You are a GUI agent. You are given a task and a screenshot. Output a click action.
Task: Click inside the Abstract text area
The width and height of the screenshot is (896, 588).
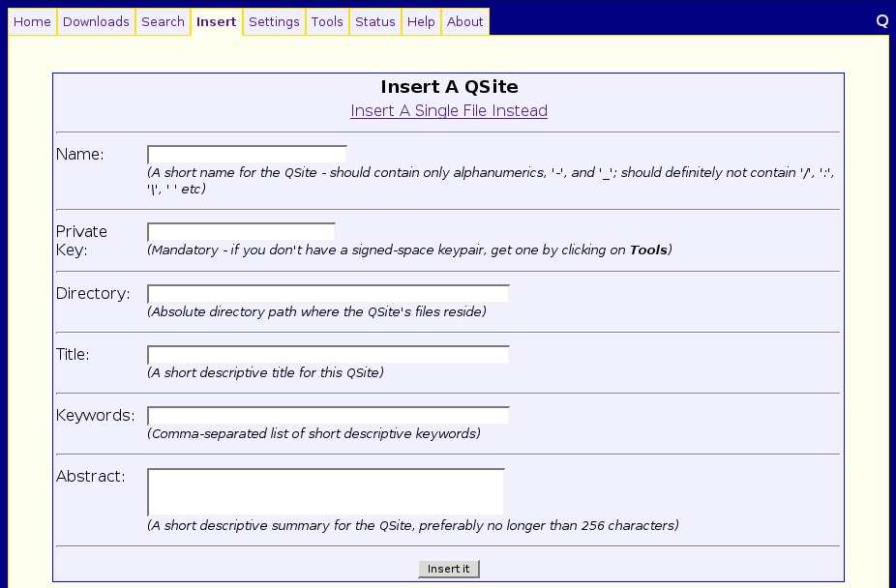coord(326,491)
